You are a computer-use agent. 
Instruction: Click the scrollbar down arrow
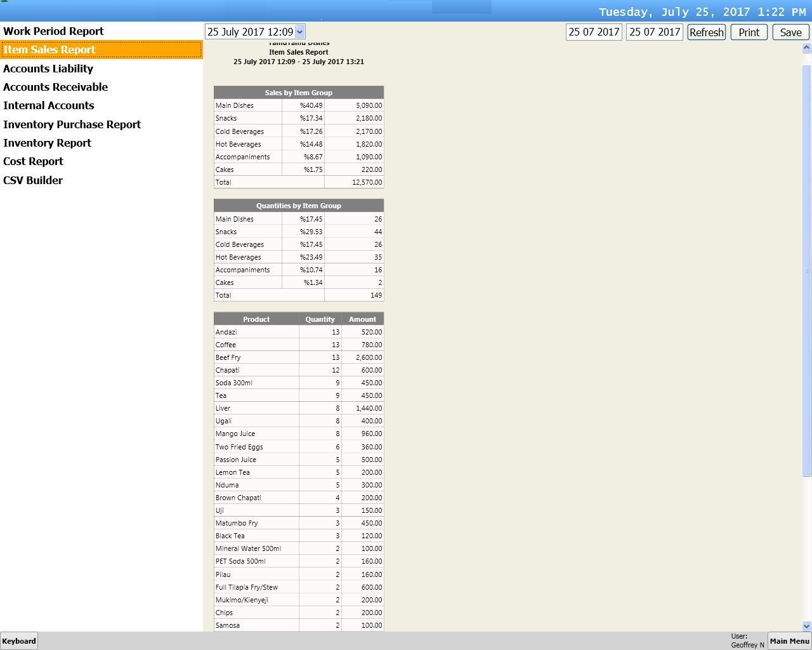click(807, 626)
